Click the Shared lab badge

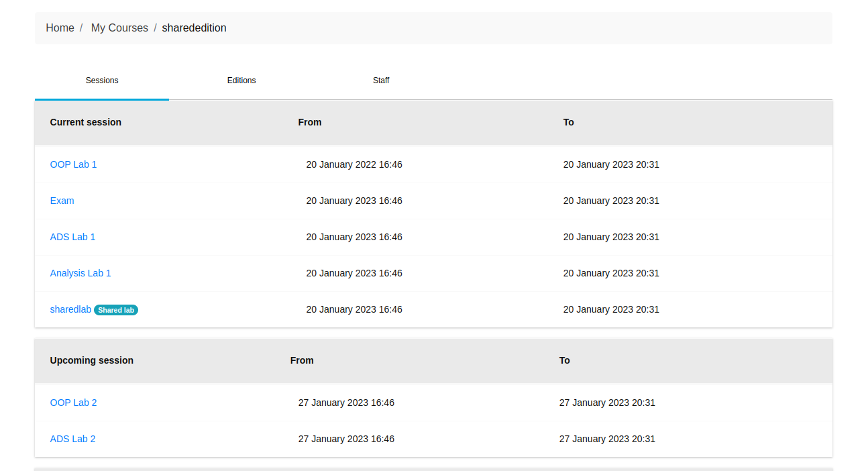pos(116,310)
